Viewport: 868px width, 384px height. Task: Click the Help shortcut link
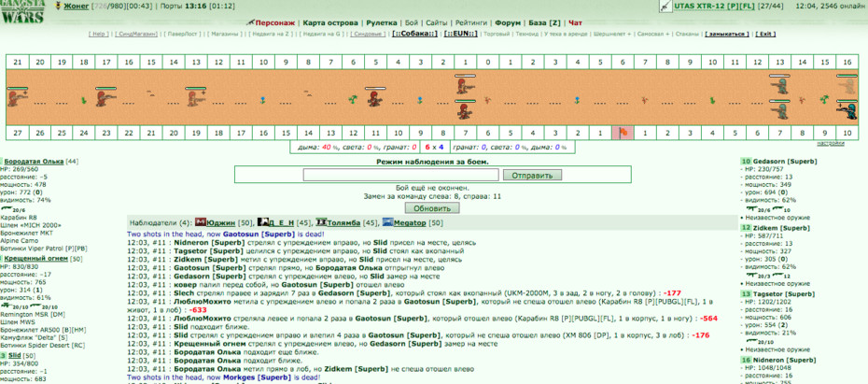(100, 34)
